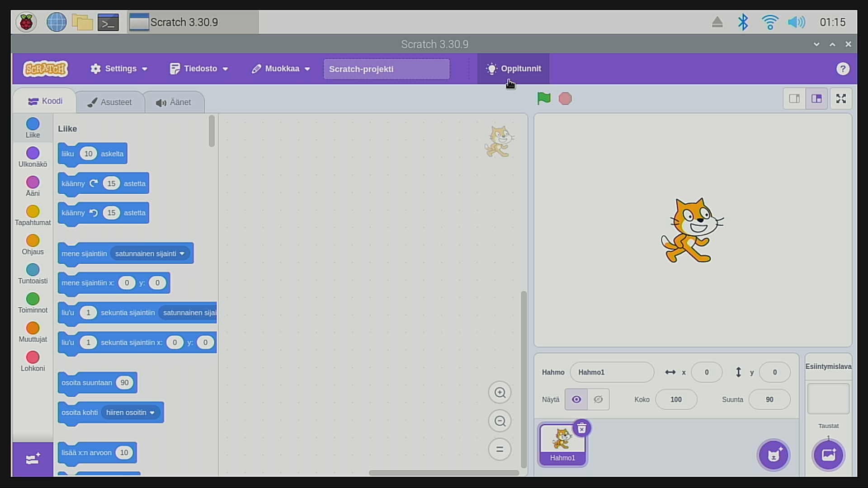The height and width of the screenshot is (488, 868).
Task: Stop the project with the red stop button
Action: [565, 99]
